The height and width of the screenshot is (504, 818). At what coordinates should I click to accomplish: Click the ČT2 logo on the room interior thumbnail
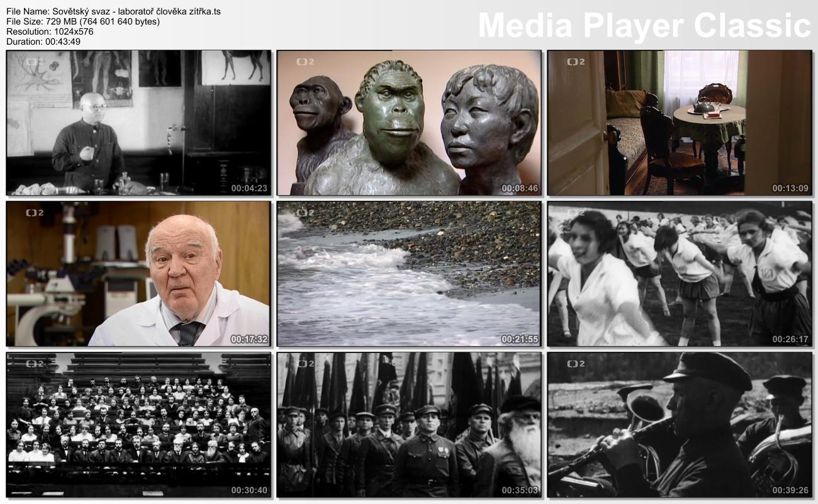point(576,62)
